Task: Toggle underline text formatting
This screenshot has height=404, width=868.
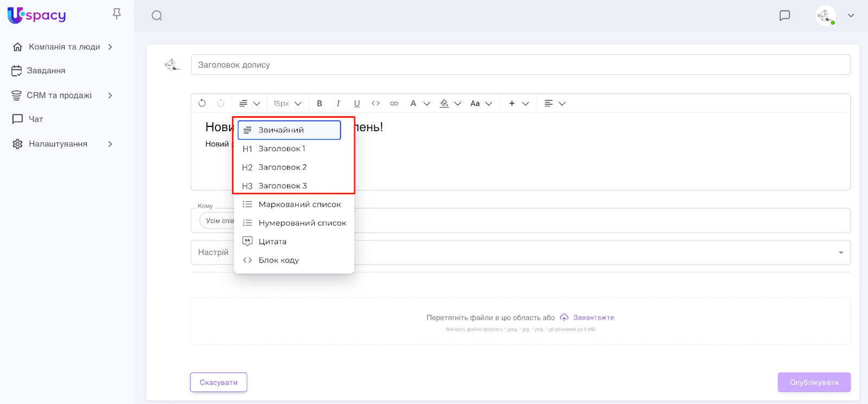Action: pos(356,104)
